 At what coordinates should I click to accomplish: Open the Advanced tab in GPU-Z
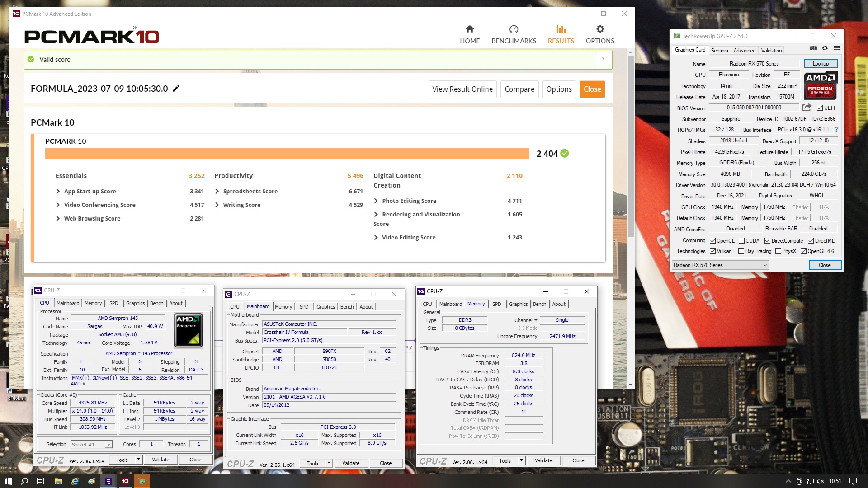tap(744, 51)
